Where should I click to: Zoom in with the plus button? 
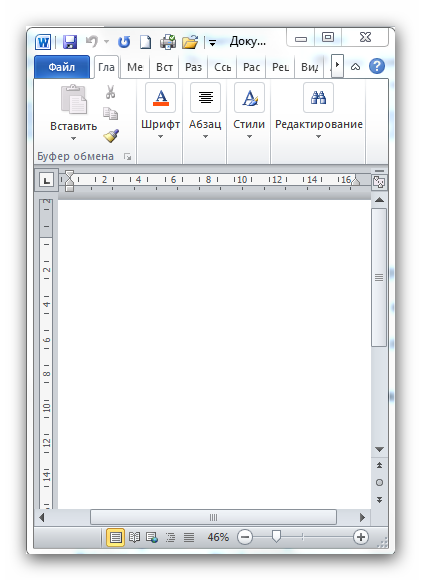[361, 537]
